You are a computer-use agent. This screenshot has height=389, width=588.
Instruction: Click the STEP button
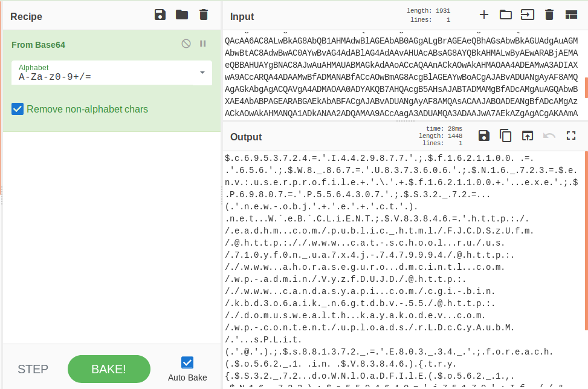pyautogui.click(x=33, y=369)
